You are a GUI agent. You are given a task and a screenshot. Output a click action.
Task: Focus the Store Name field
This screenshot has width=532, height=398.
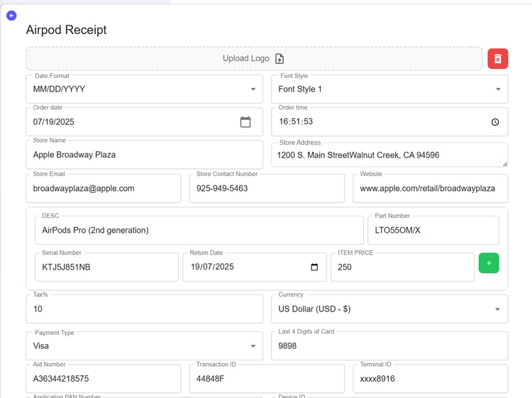coord(144,155)
